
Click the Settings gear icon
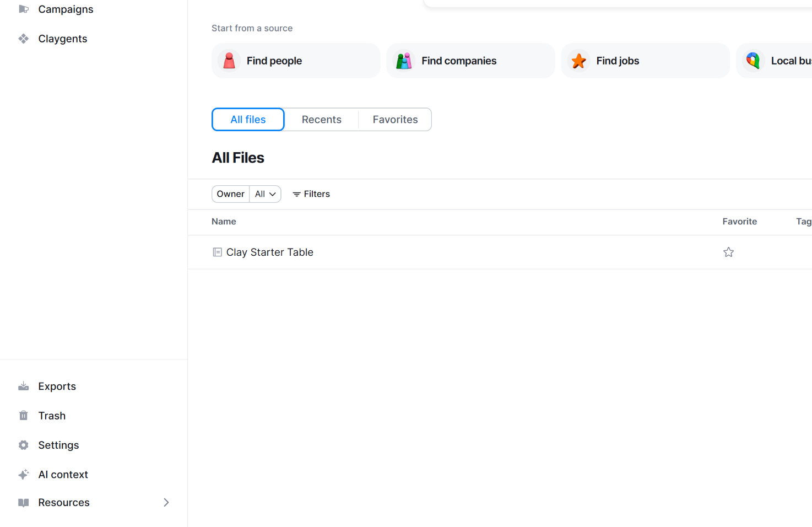point(23,445)
